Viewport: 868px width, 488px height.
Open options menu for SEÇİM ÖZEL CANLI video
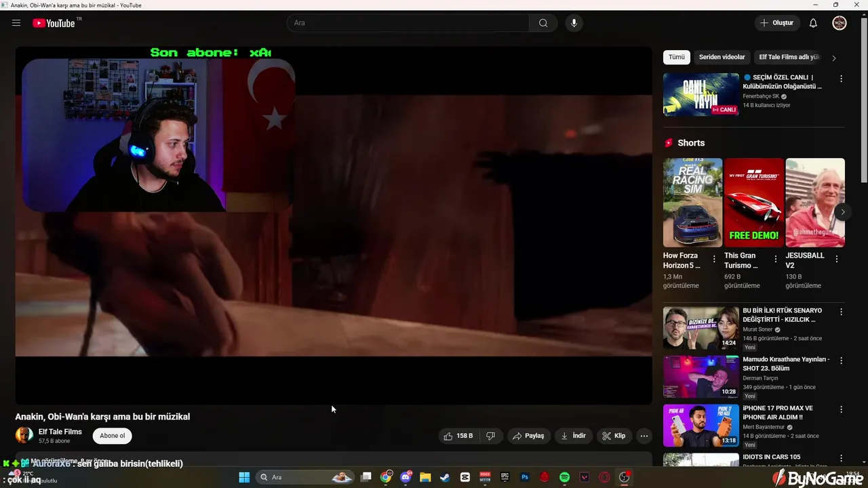(841, 79)
